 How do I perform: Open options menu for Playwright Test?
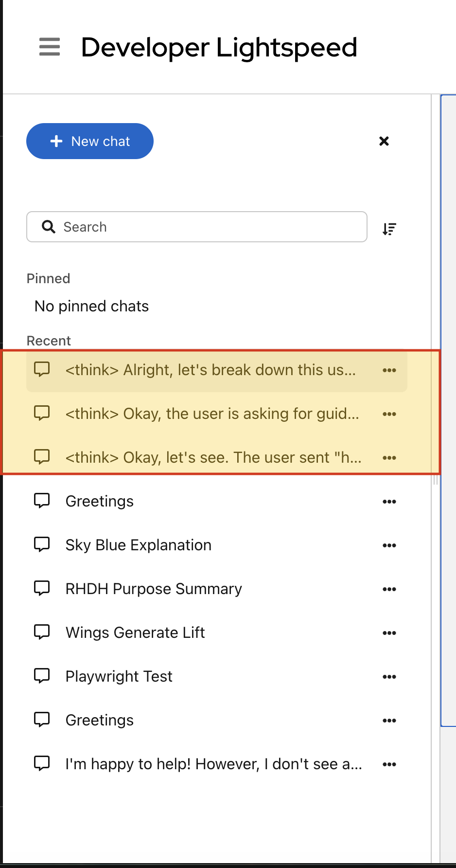coord(389,677)
